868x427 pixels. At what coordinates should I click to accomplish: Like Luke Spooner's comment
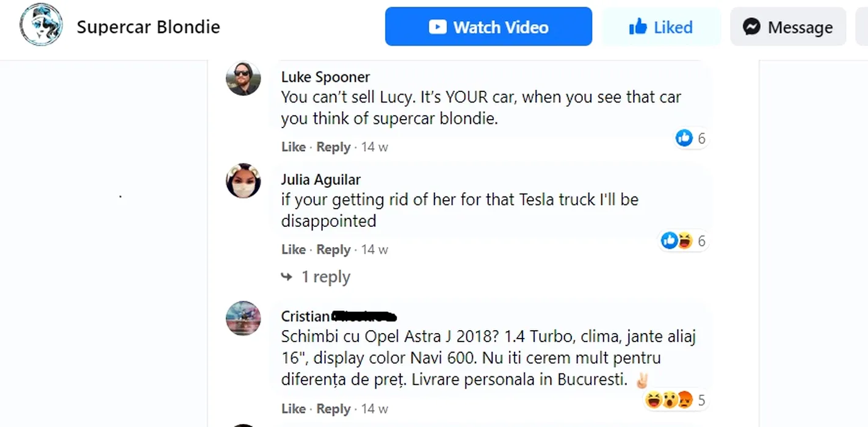tap(293, 147)
